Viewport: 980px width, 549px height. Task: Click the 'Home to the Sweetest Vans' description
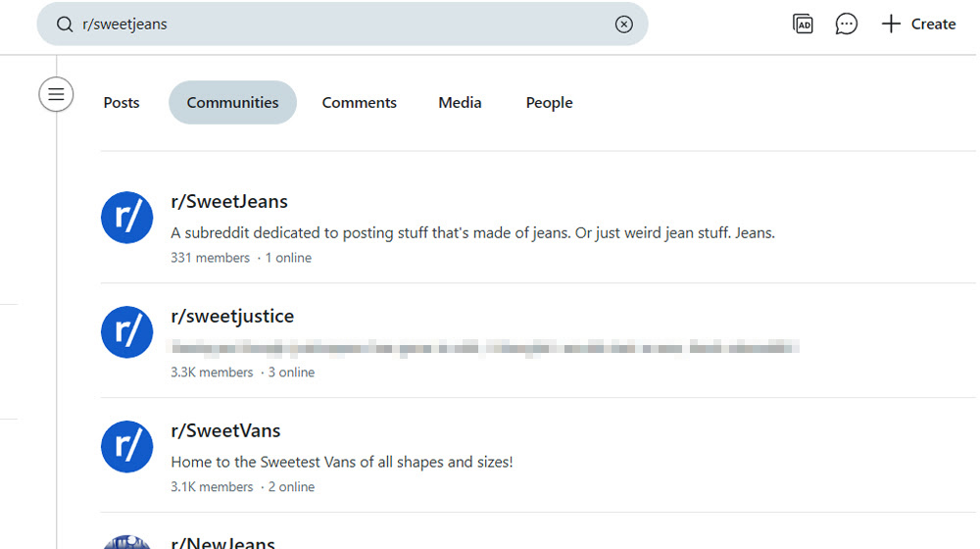pos(342,462)
